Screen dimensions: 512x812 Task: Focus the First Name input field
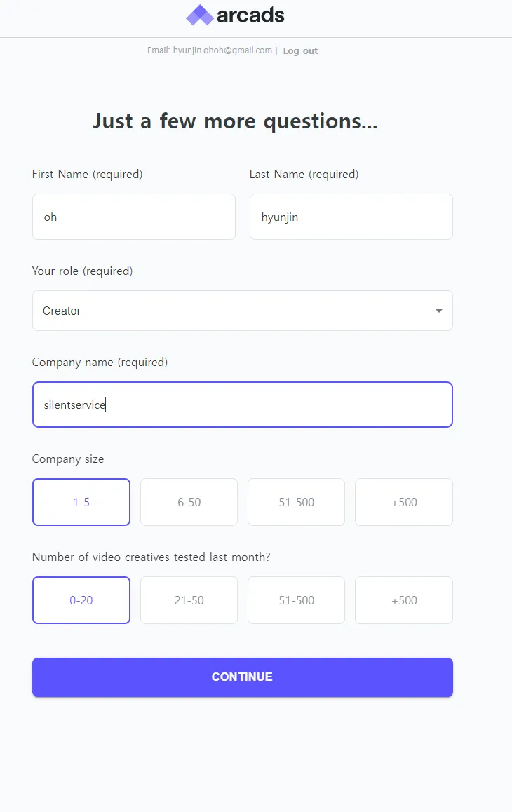tap(133, 217)
